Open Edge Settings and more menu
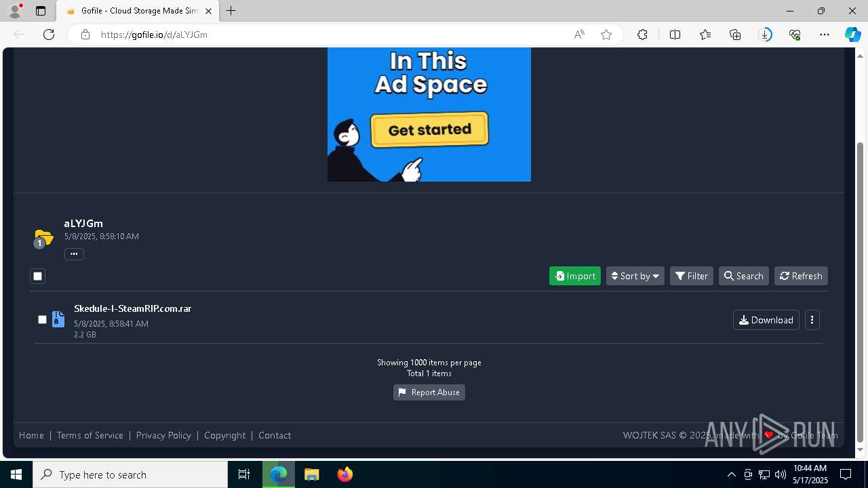This screenshot has height=488, width=868. (825, 35)
